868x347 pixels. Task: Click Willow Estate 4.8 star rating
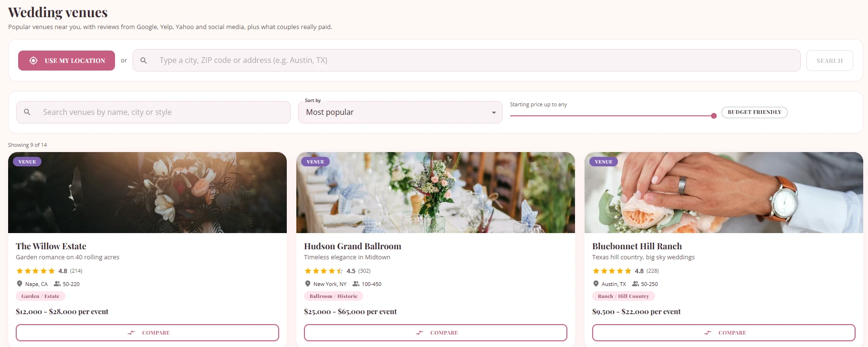36,271
